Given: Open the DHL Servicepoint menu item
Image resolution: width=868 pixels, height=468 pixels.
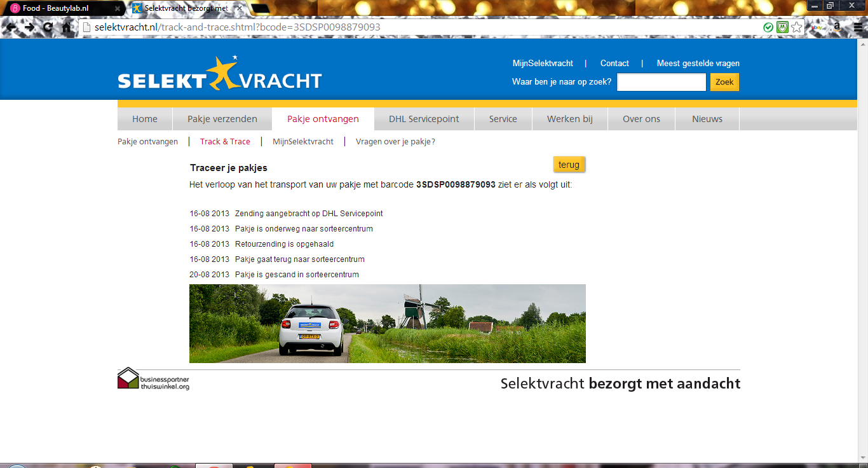Looking at the screenshot, I should click(424, 119).
